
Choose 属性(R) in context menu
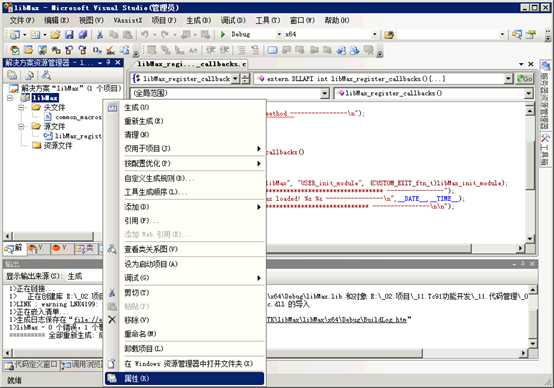pyautogui.click(x=184, y=378)
